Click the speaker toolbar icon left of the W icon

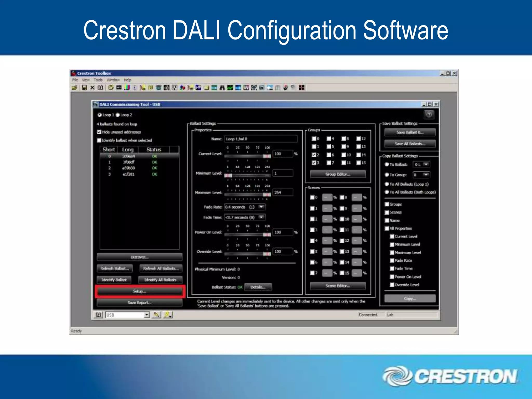pos(167,88)
